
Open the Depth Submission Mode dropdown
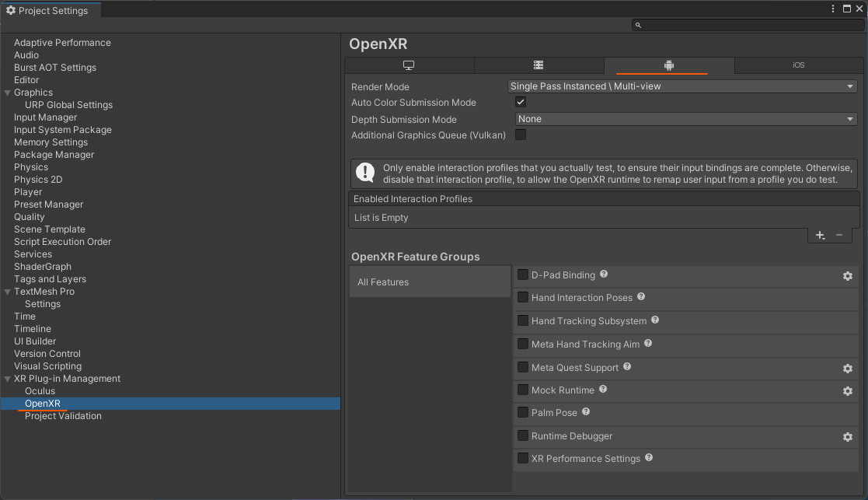click(686, 119)
